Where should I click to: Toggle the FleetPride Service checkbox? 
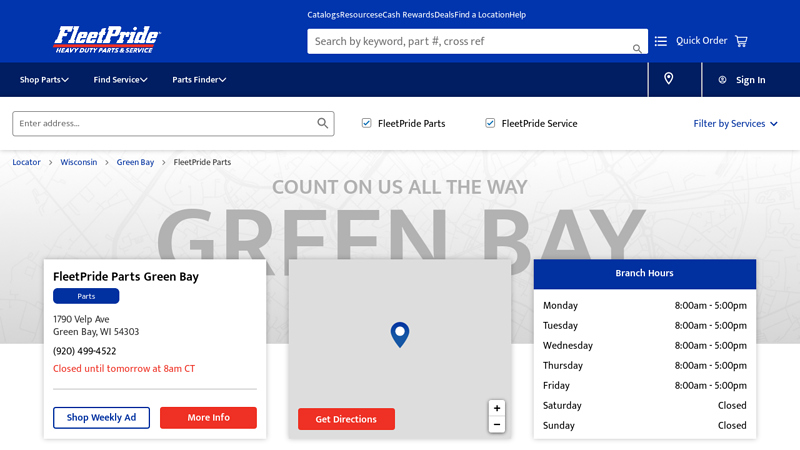(491, 123)
